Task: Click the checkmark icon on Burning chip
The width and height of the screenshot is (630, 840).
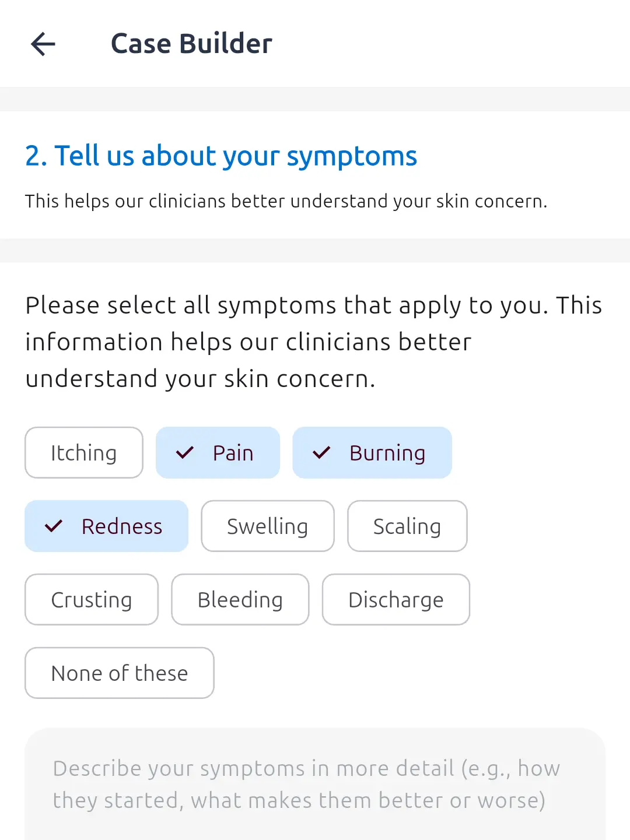Action: [x=321, y=453]
